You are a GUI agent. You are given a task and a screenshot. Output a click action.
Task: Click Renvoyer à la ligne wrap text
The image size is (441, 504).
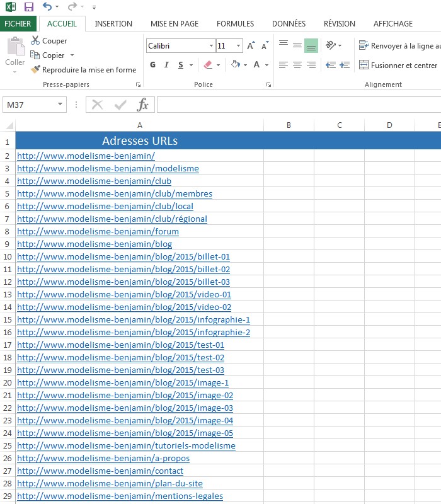[x=399, y=45]
